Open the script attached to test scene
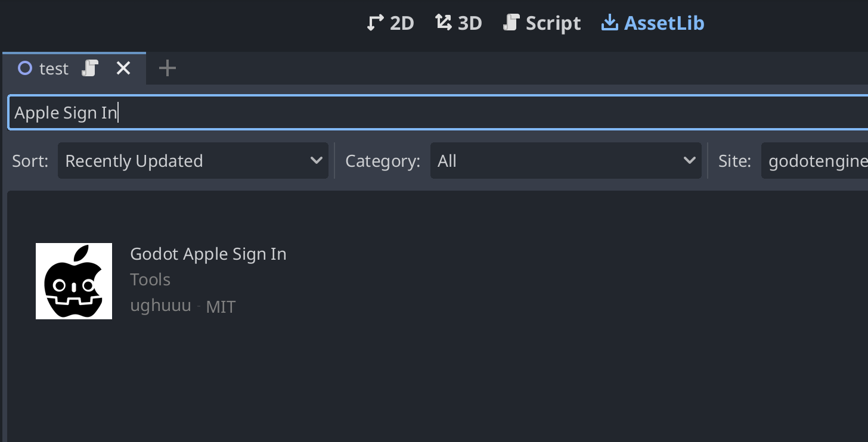868x442 pixels. [x=89, y=69]
